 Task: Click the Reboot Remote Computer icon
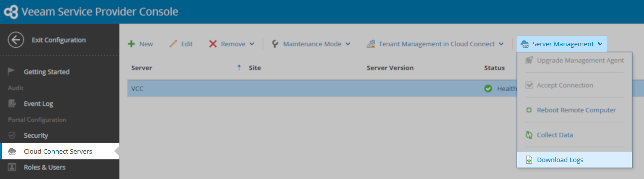[529, 110]
